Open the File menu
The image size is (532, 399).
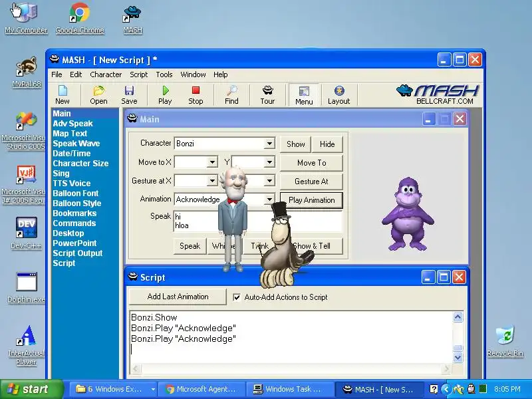pos(57,74)
